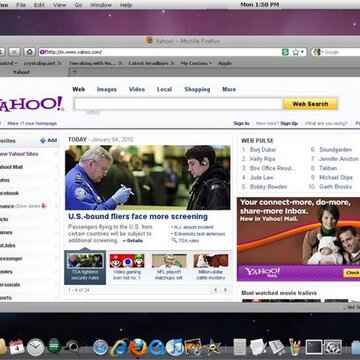
Task: Open a new tab with the plus button
Action: click(x=74, y=72)
